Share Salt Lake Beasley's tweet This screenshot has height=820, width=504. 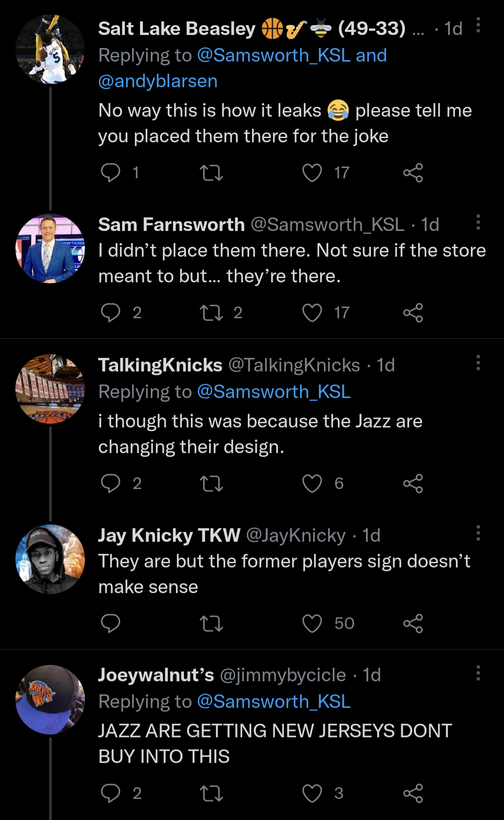tap(413, 173)
